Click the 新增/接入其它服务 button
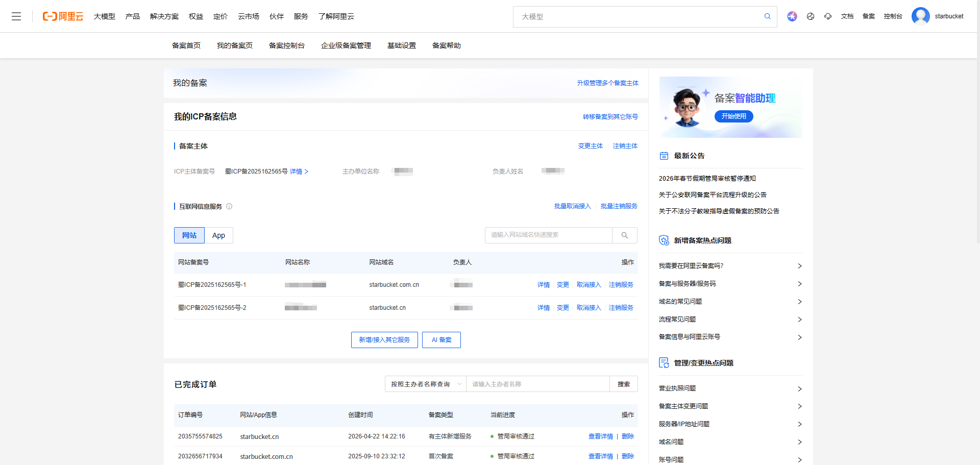Screen dimensions: 980x465 pyautogui.click(x=384, y=340)
